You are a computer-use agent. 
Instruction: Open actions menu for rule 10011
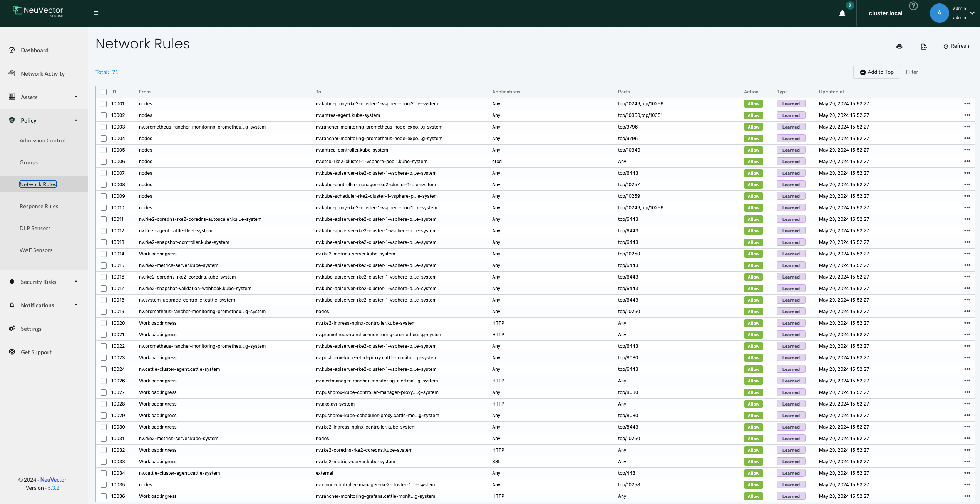point(967,219)
